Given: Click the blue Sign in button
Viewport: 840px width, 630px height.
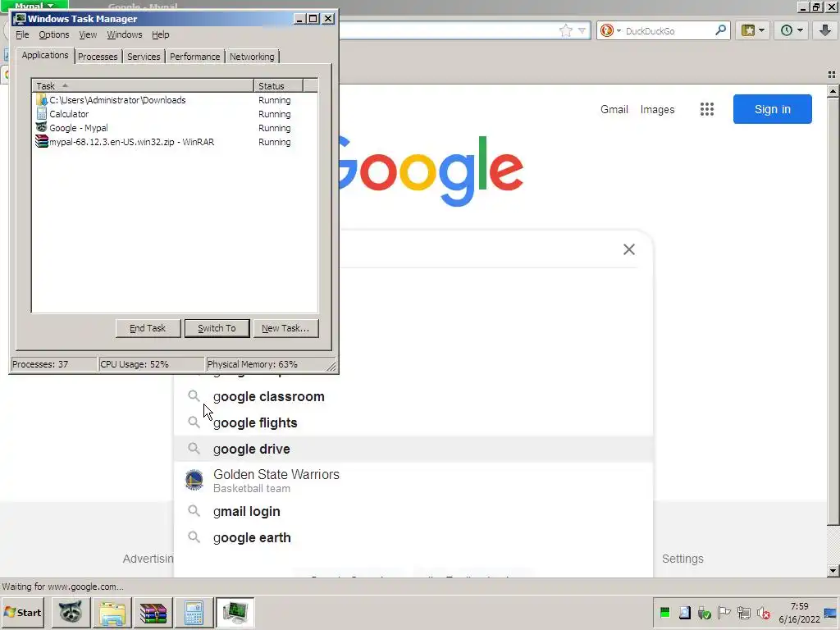Looking at the screenshot, I should point(772,109).
